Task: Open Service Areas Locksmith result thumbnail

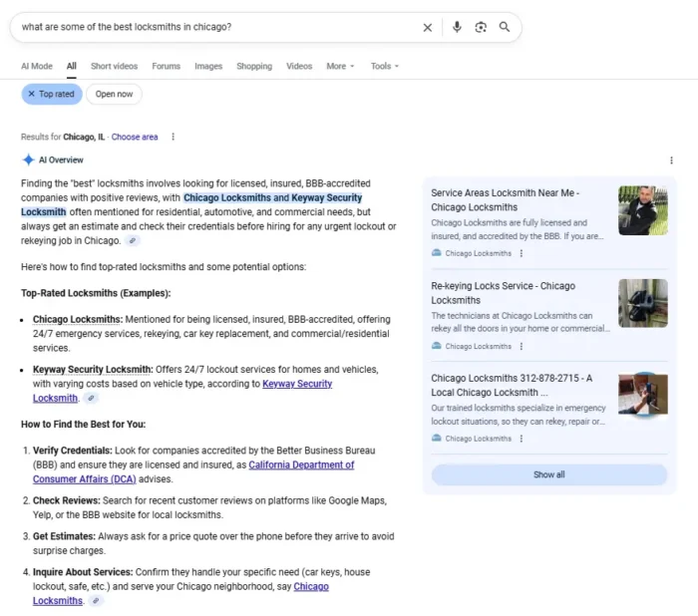Action: point(642,210)
